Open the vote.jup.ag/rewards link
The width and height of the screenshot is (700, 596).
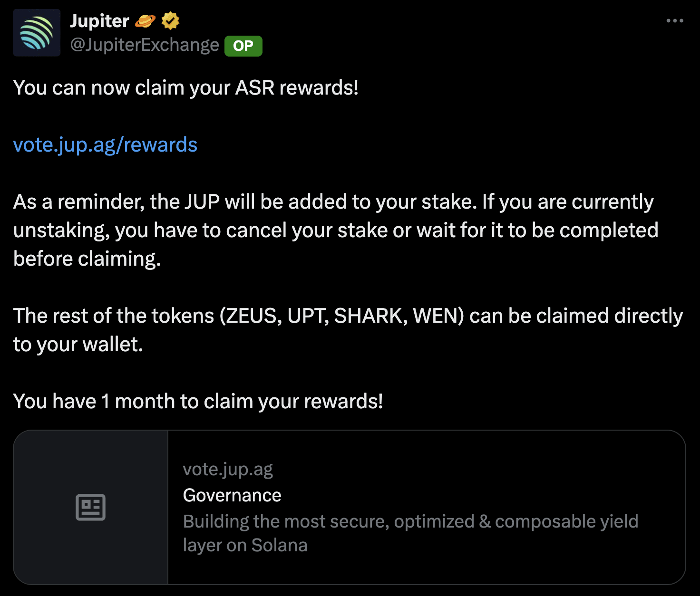tap(106, 144)
